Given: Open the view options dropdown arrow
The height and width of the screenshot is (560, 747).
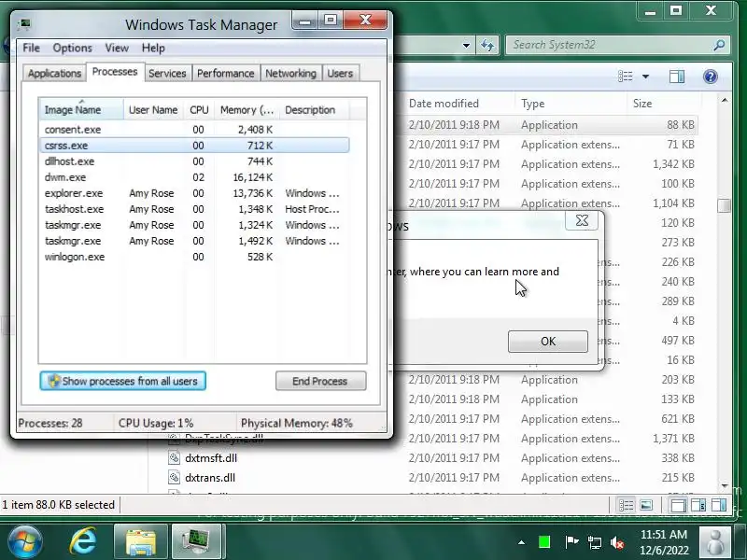Looking at the screenshot, I should click(x=645, y=77).
